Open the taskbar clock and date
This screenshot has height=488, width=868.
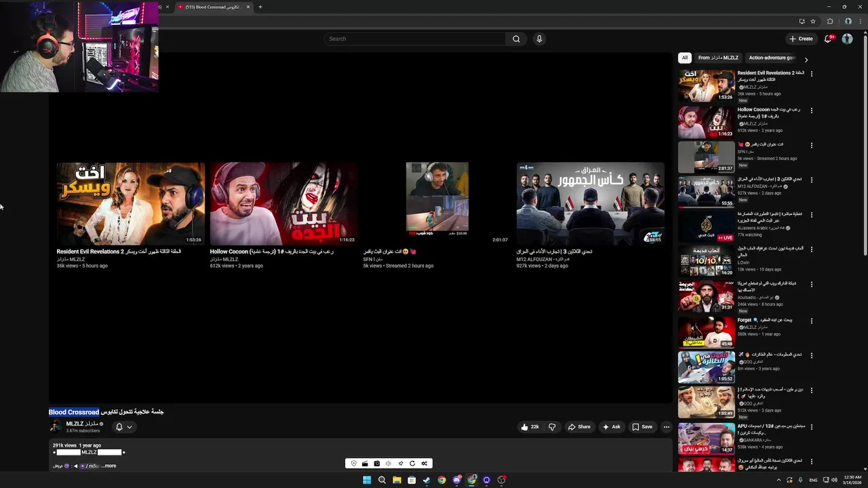click(x=852, y=480)
